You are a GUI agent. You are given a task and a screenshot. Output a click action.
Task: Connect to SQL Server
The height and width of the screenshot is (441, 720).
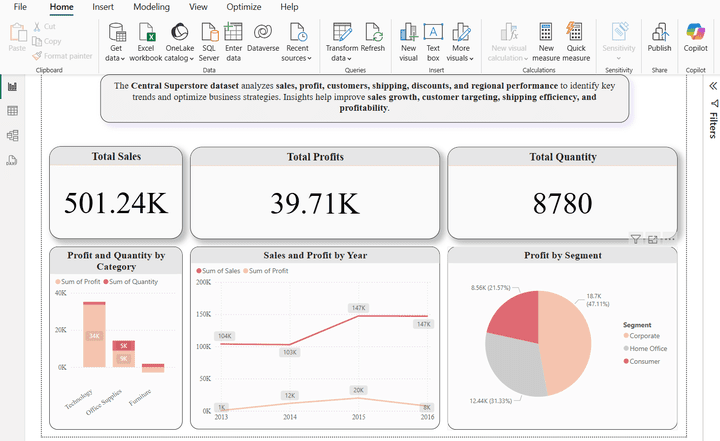pyautogui.click(x=209, y=42)
